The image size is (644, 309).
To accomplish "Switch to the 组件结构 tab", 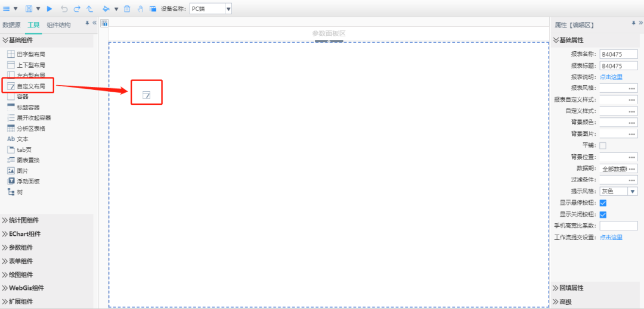I will pos(58,25).
